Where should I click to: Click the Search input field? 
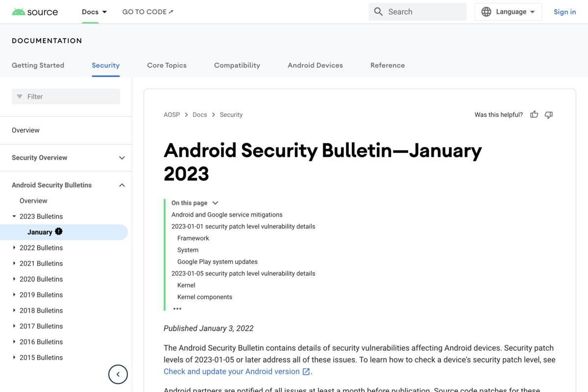click(417, 12)
